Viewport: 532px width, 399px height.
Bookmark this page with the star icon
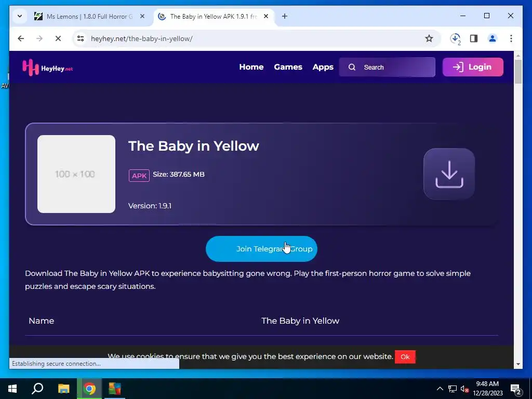tap(429, 38)
